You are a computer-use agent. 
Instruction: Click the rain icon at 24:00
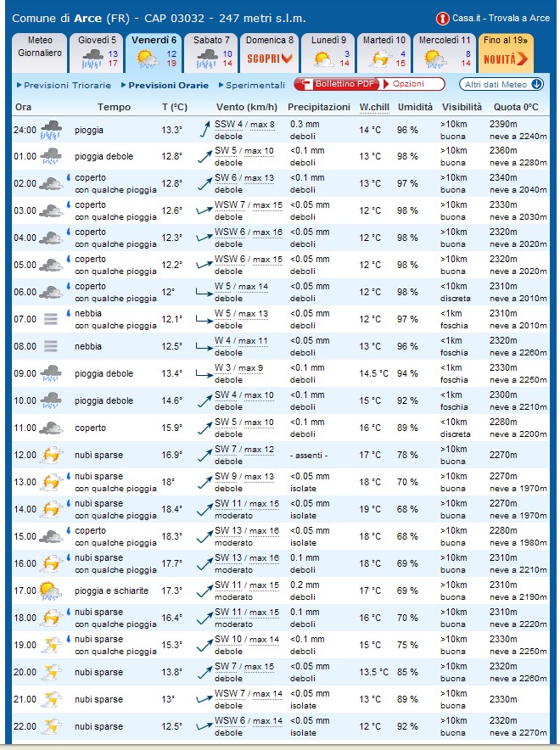tap(51, 130)
